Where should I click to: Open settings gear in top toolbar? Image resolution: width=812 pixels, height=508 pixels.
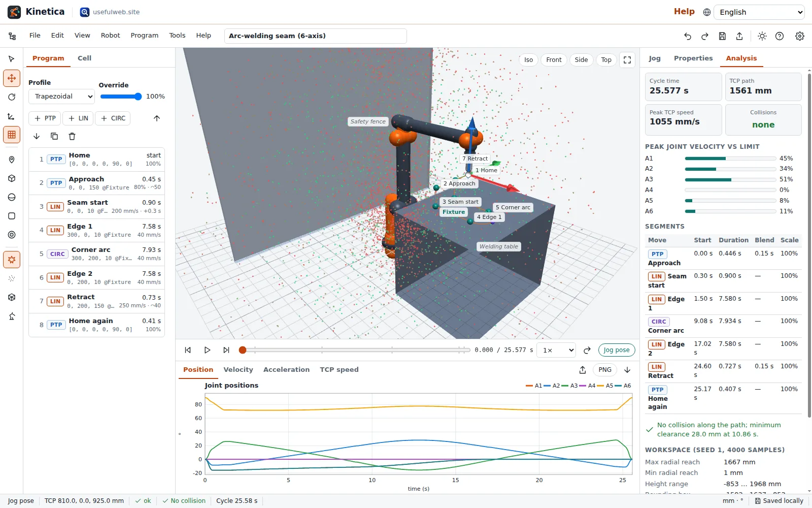pyautogui.click(x=800, y=36)
